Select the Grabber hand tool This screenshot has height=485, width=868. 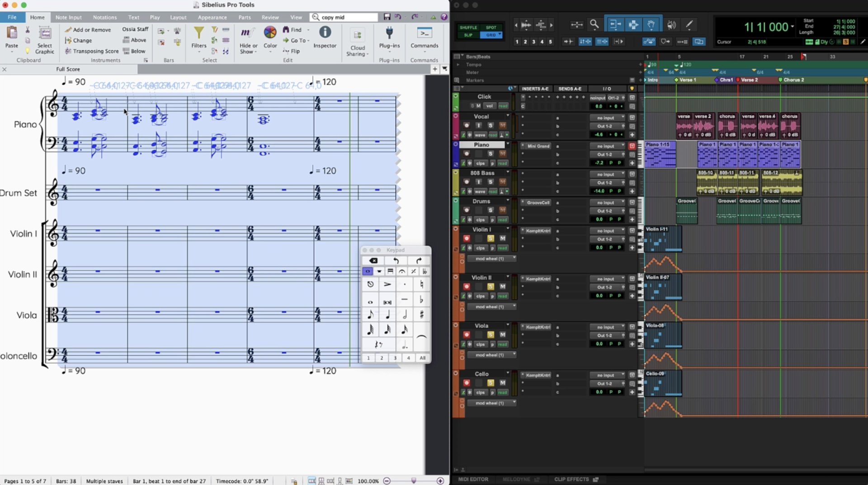tap(651, 25)
